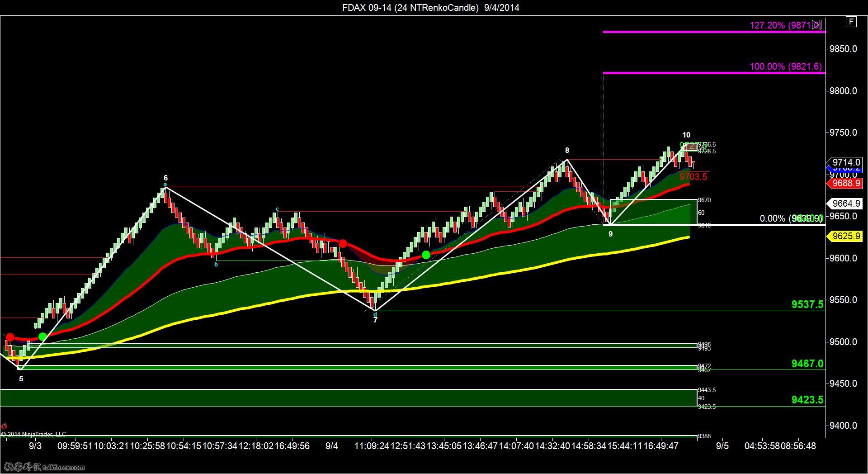Click the bright green 9423.5 level label

[807, 400]
